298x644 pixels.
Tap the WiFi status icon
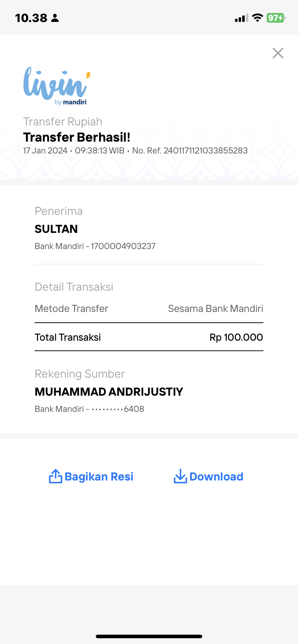click(x=257, y=18)
